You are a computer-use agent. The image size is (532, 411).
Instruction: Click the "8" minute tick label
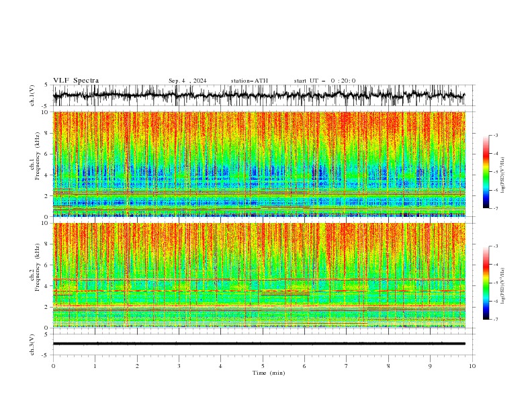tap(388, 366)
